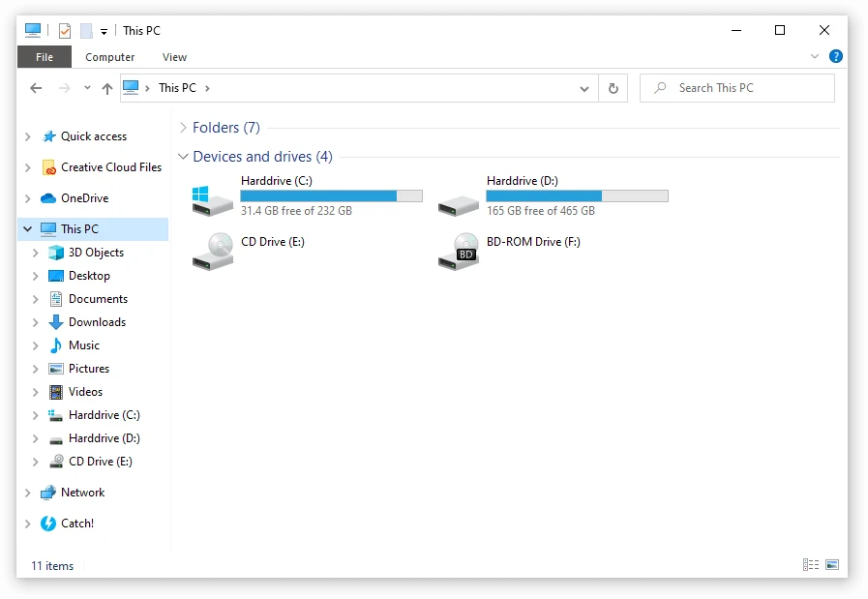Go up one folder level arrow
The height and width of the screenshot is (599, 868).
[107, 89]
